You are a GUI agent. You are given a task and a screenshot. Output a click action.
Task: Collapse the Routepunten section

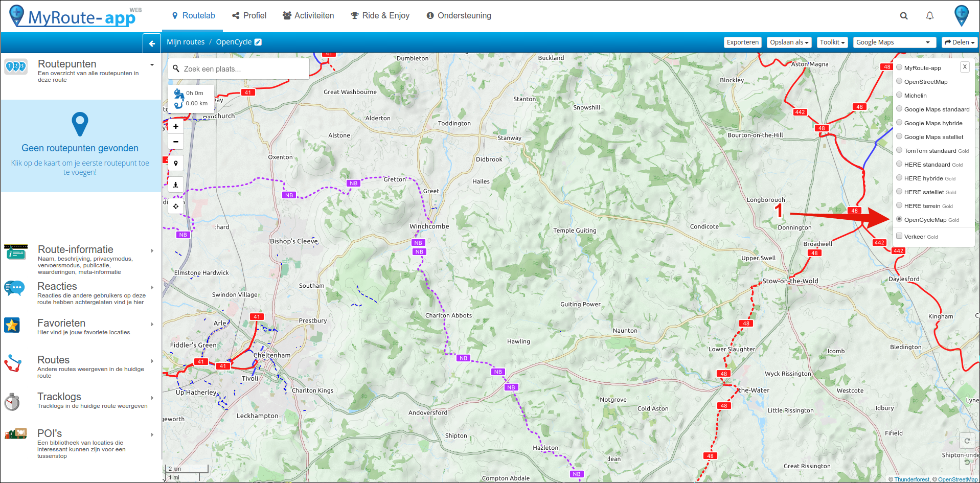coord(152,65)
